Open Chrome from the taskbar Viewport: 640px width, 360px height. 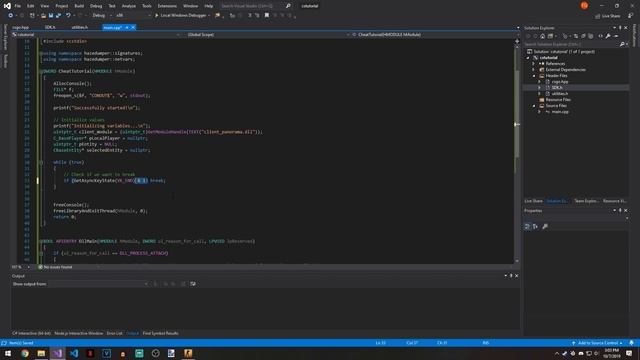(25, 353)
